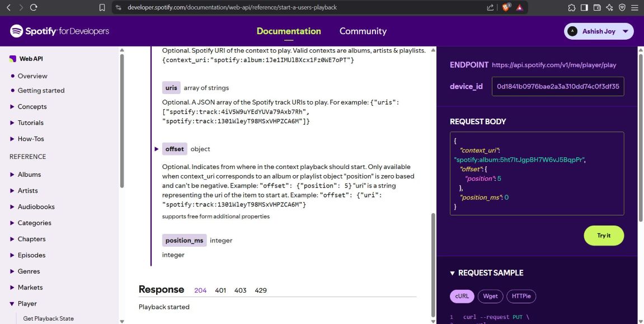644x324 pixels.
Task: Click the right panel vertical scrollbar
Action: [640, 138]
